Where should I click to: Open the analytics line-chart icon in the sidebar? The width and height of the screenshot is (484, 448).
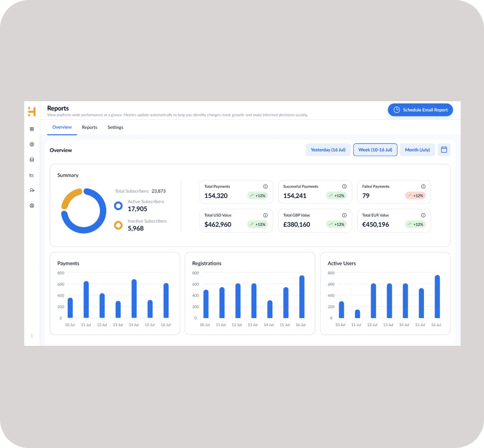32,175
